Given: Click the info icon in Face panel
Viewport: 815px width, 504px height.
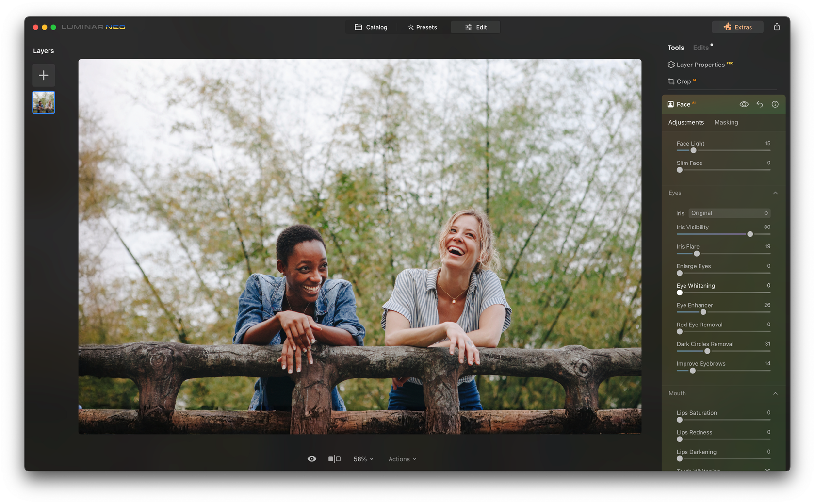Looking at the screenshot, I should [x=775, y=104].
